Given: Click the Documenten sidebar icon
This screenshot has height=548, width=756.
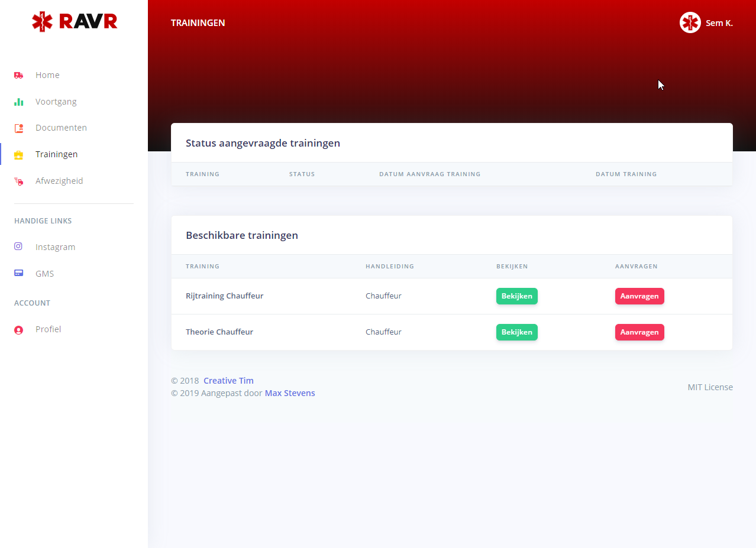Looking at the screenshot, I should click(18, 128).
